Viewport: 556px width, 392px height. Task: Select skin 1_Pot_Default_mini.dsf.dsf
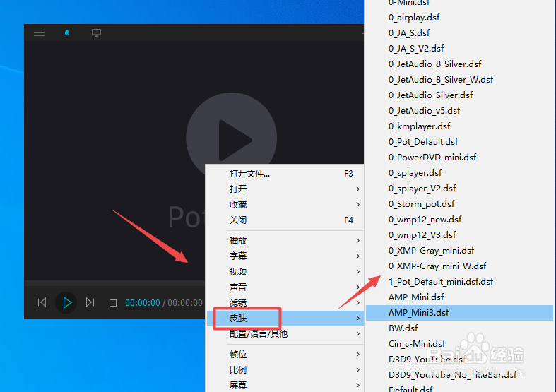[459, 282]
